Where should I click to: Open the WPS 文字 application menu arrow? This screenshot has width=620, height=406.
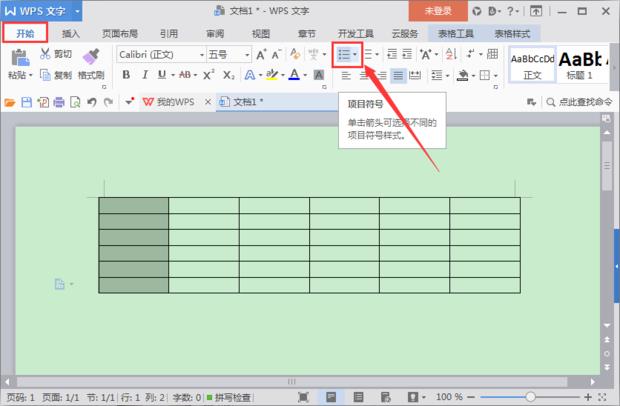pos(77,11)
